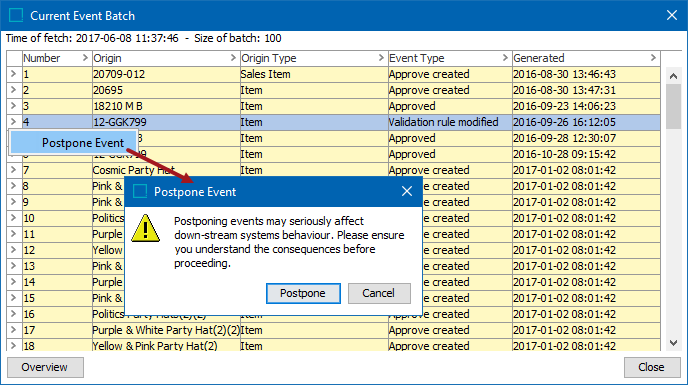Image resolution: width=688 pixels, height=385 pixels.
Task: Select the cell '20709-012'
Action: click(x=166, y=74)
